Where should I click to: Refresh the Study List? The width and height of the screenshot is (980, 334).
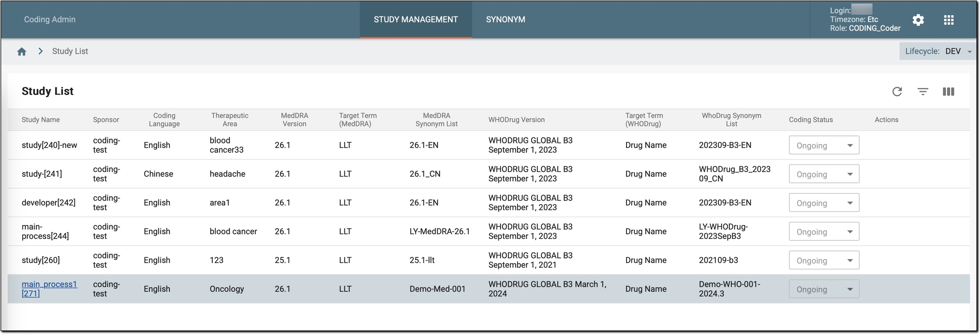pos(897,92)
